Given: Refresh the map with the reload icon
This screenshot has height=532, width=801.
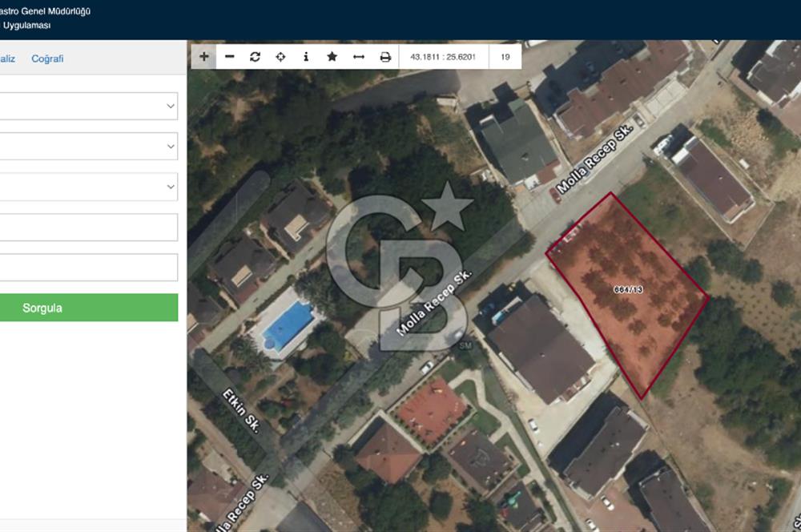Looking at the screenshot, I should [255, 57].
